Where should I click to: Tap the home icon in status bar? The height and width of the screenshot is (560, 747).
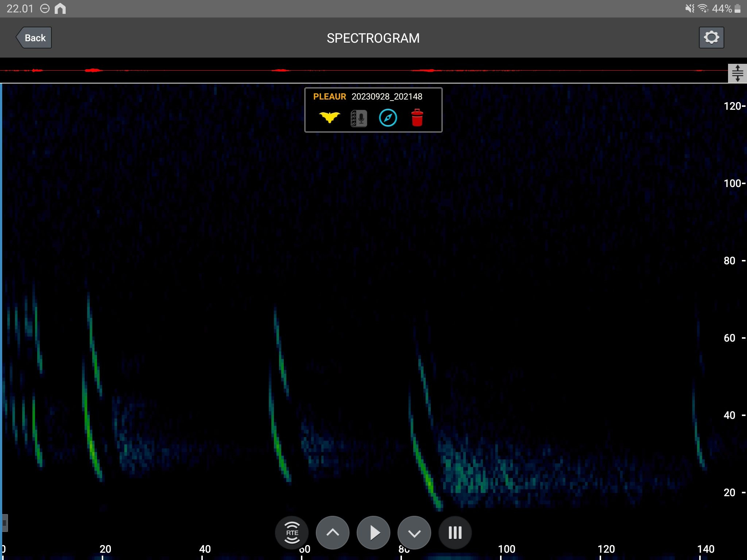coord(60,8)
